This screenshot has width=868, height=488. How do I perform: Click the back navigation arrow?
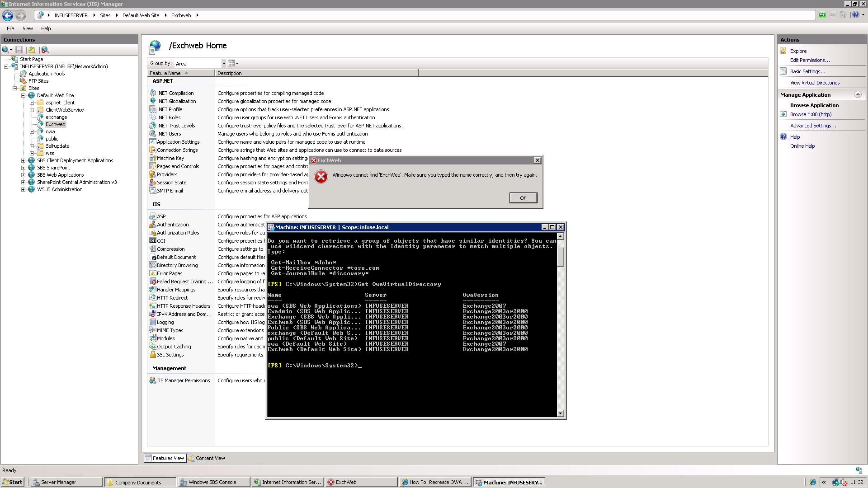click(8, 15)
